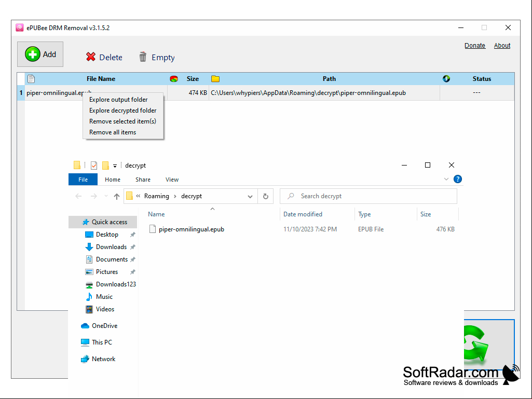This screenshot has width=532, height=399.
Task: Click the New folder icon in Explorer toolbar
Action: tap(105, 166)
